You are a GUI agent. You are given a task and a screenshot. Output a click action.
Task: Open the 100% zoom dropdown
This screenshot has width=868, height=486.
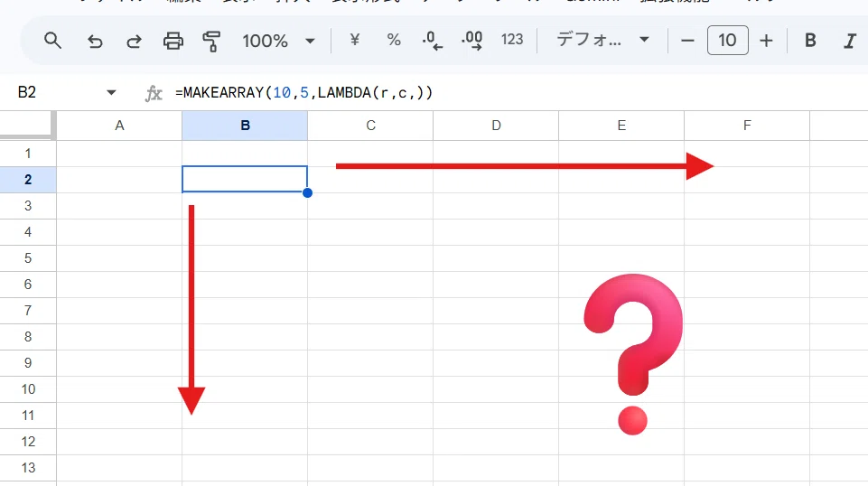tap(278, 41)
